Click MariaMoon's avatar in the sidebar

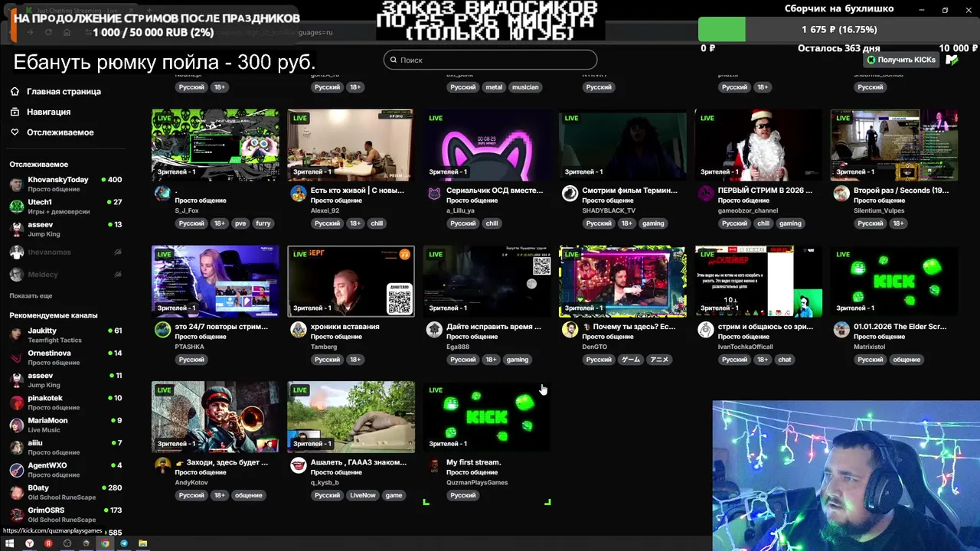point(16,425)
